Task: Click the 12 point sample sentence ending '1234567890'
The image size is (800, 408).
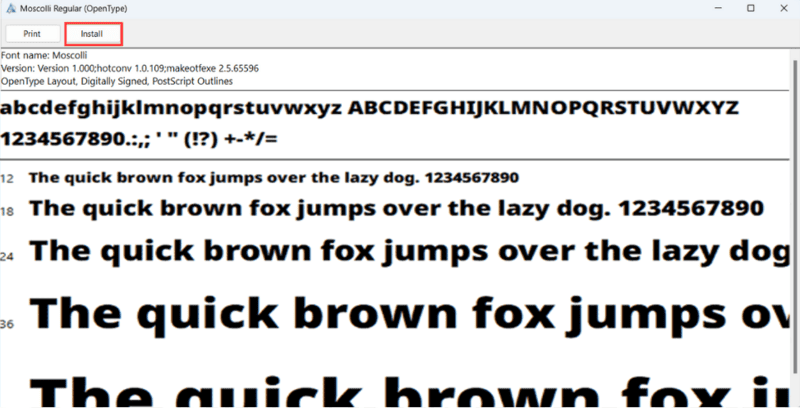Action: [274, 178]
